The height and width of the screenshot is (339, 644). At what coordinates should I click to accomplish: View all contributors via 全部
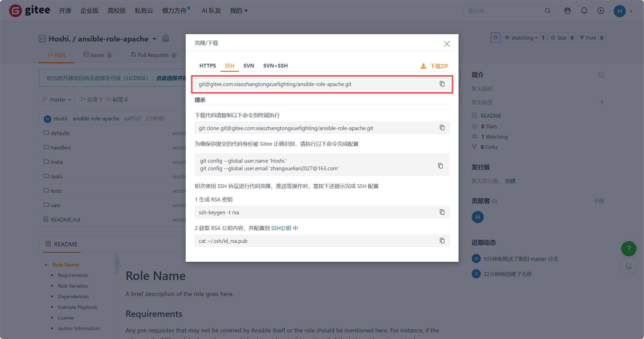[599, 201]
